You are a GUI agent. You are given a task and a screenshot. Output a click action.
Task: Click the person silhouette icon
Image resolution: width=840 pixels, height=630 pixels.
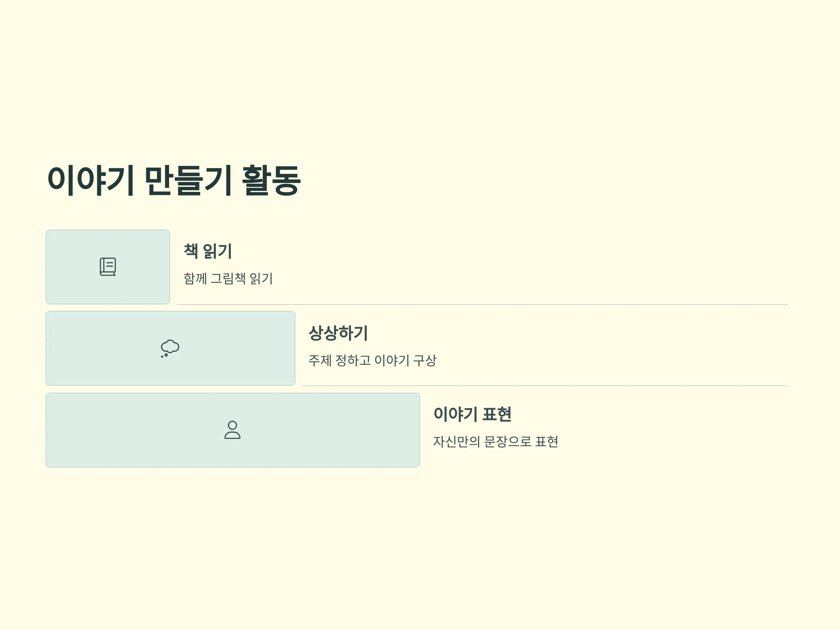coord(232,429)
